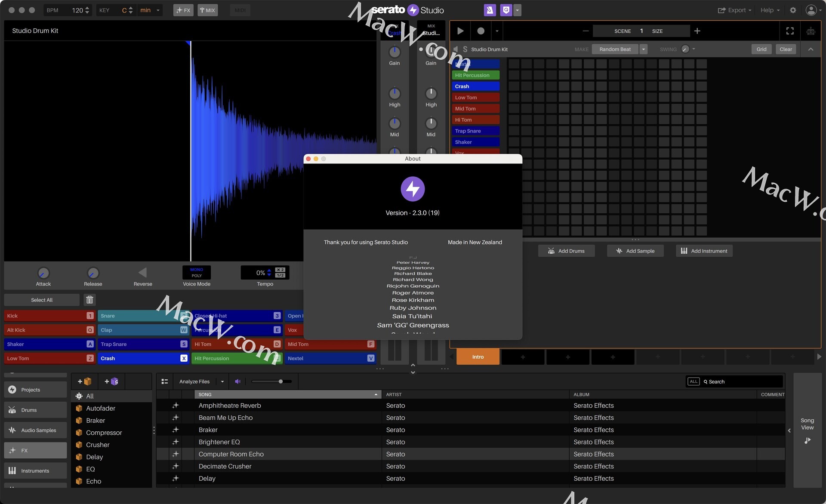The width and height of the screenshot is (826, 504).
Task: Collapse the Studio Drum Kit deck chevron
Action: coord(811,49)
